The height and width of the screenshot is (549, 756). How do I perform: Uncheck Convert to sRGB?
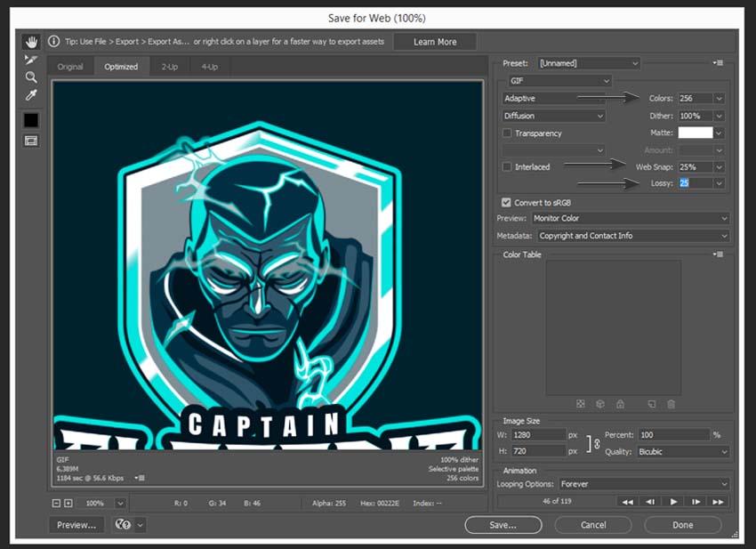(x=507, y=203)
